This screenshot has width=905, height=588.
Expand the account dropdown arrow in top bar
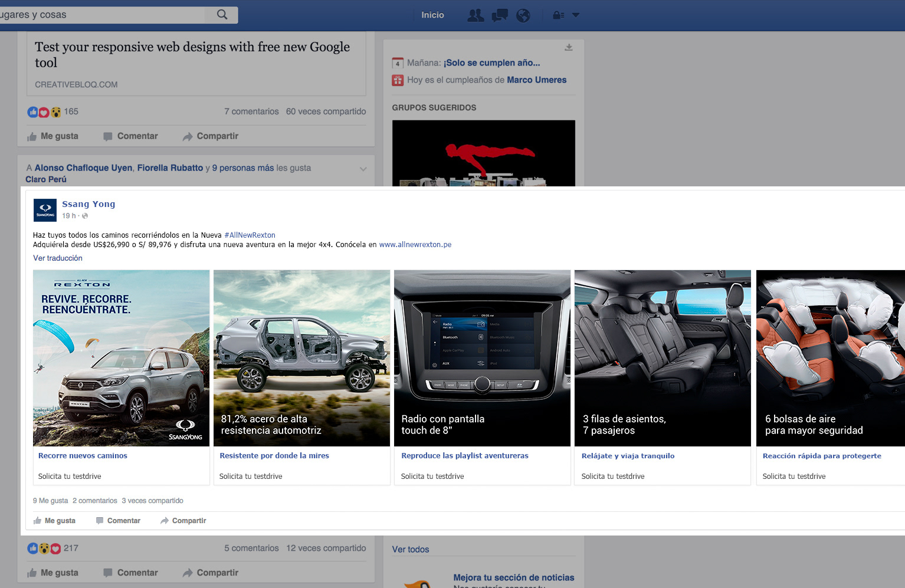click(x=576, y=15)
